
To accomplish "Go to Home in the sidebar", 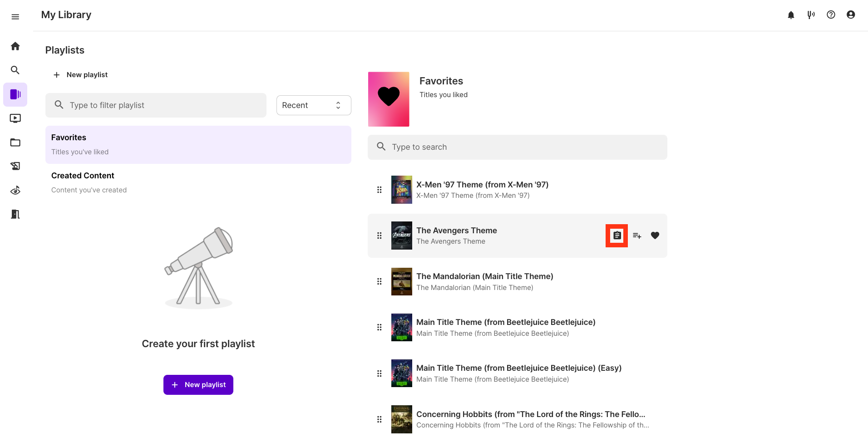I will (15, 46).
